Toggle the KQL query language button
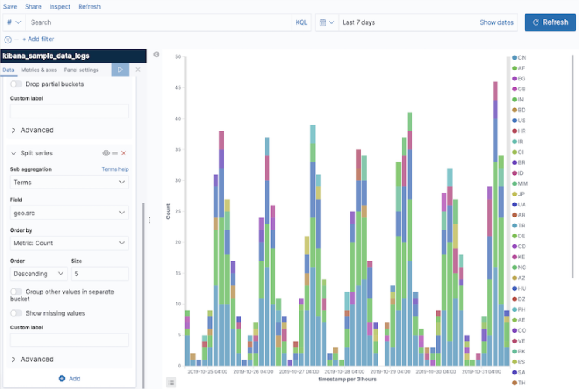Image resolution: width=588 pixels, height=389 pixels. pyautogui.click(x=301, y=22)
